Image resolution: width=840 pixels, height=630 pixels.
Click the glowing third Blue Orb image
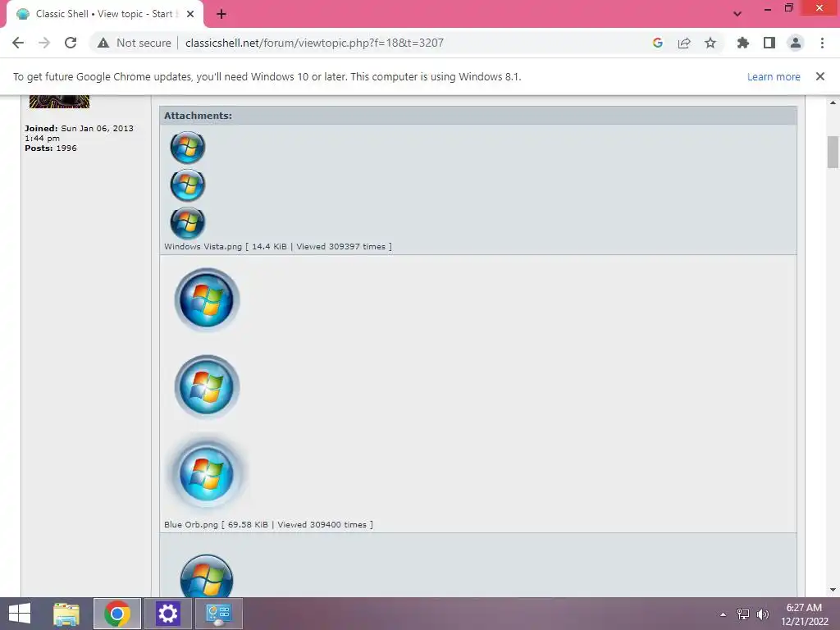[207, 473]
